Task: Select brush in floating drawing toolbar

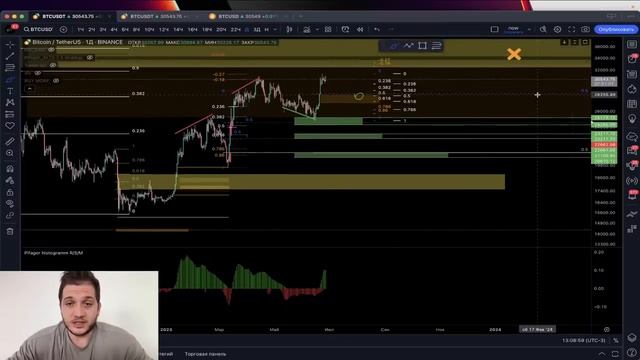Action: coord(394,45)
